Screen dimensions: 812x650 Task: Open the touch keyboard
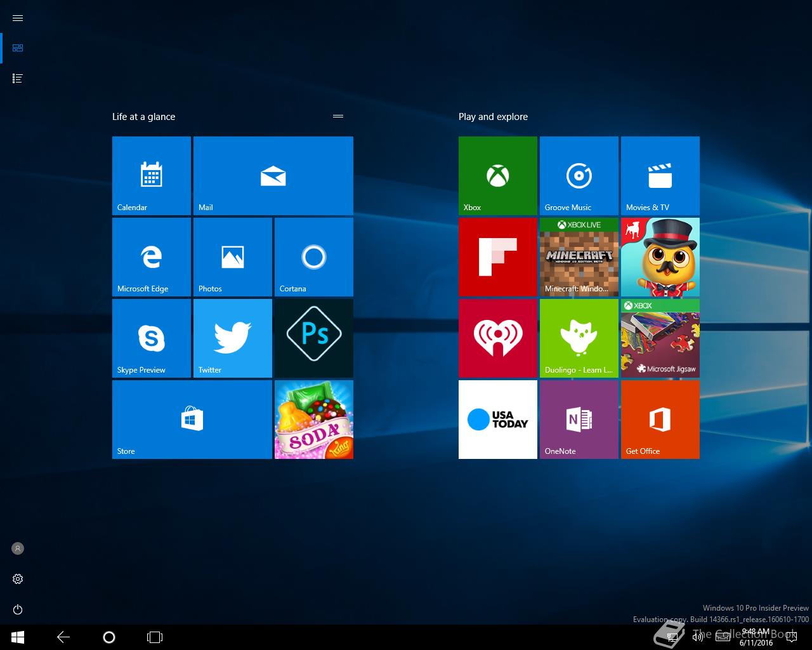(723, 637)
